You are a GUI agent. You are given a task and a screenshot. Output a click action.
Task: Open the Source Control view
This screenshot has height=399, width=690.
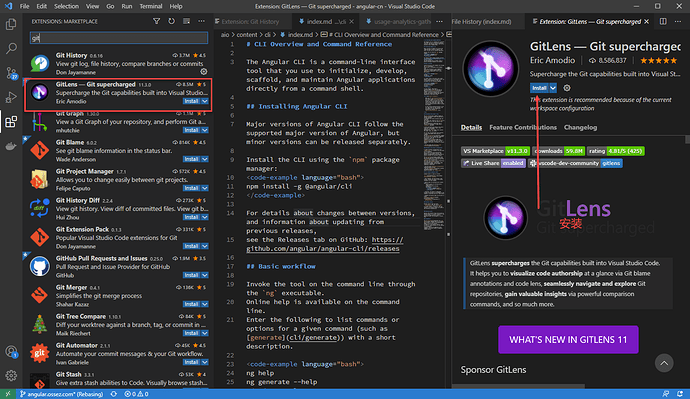coord(11,73)
